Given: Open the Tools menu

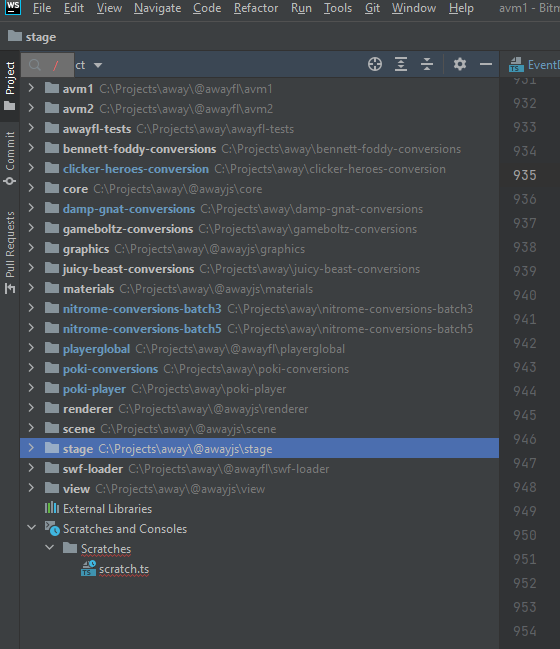Looking at the screenshot, I should pos(337,8).
